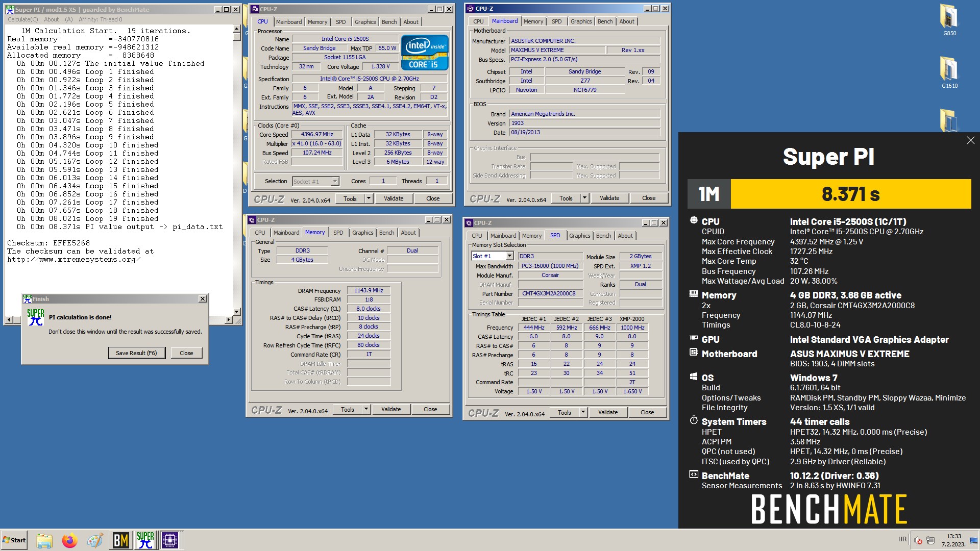Viewport: 980px width, 551px height.
Task: Click Super PI title bar icon
Action: [x=10, y=9]
